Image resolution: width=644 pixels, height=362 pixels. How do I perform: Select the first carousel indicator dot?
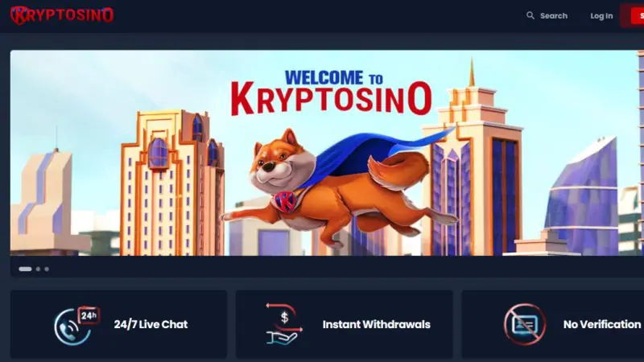pos(25,269)
